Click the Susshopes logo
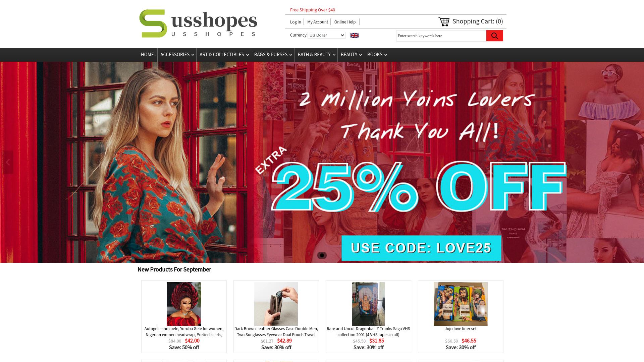644x362 pixels. coord(198,23)
